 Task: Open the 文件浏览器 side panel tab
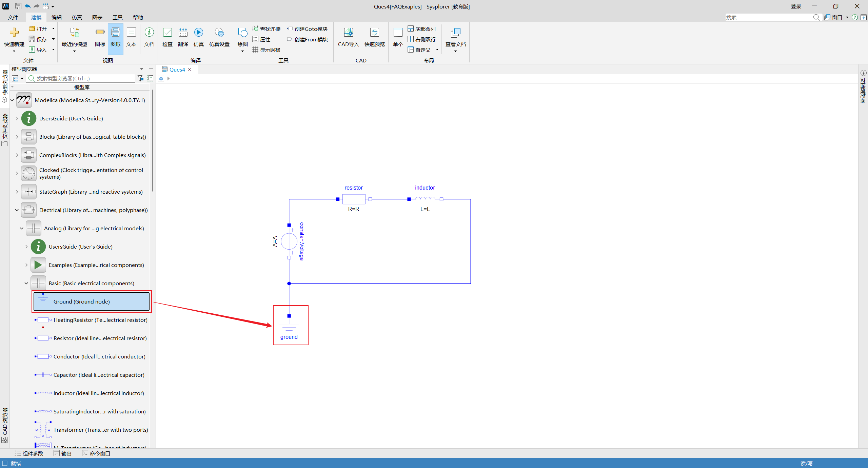tap(5, 130)
